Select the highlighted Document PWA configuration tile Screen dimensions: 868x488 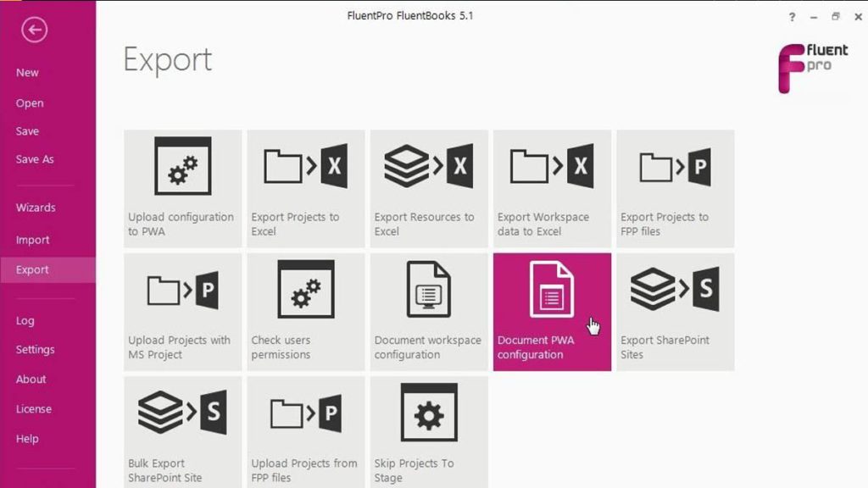click(x=551, y=310)
